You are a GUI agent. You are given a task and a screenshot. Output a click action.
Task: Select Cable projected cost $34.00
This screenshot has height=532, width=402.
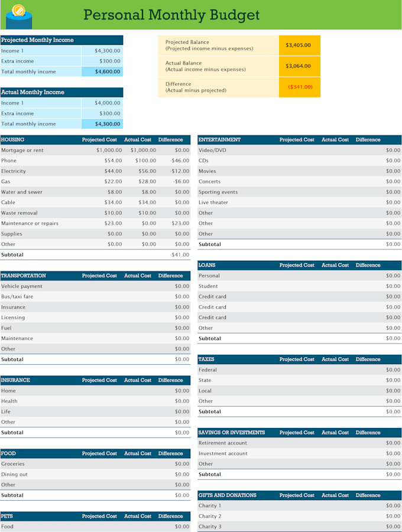(113, 203)
